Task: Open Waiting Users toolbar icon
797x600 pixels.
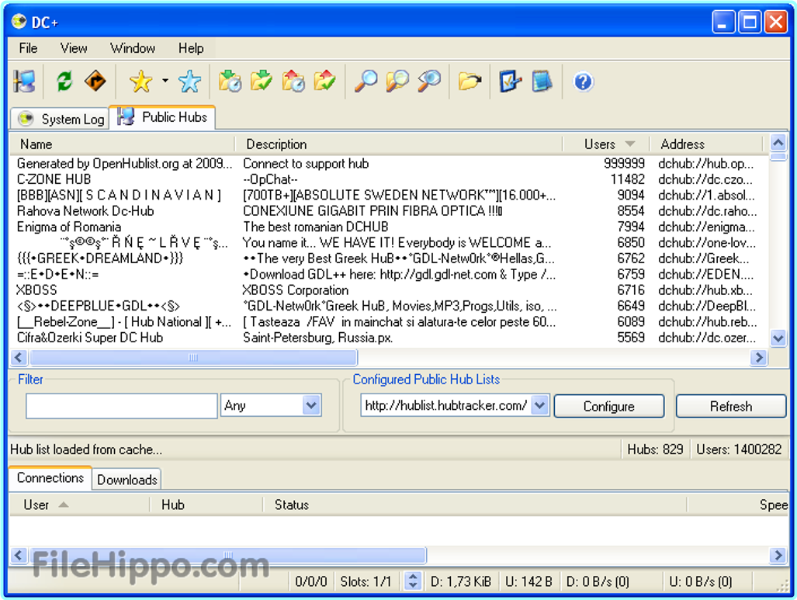Action: point(293,81)
